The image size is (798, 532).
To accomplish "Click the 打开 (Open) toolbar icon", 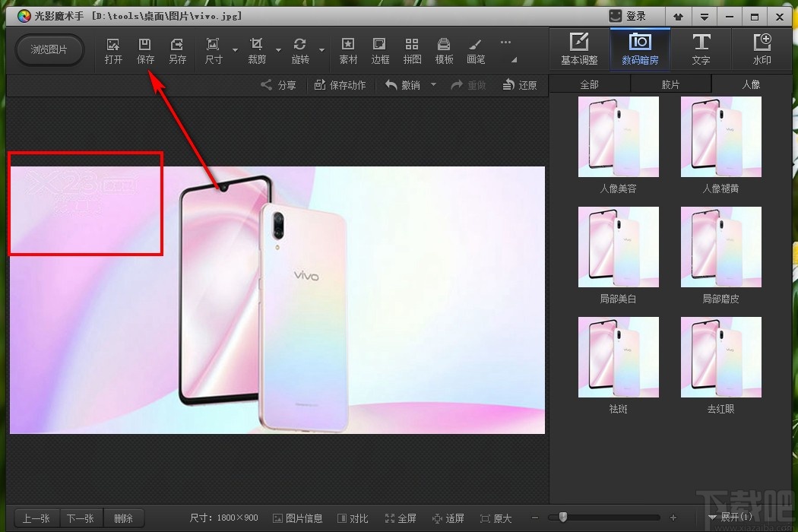I will (x=113, y=51).
